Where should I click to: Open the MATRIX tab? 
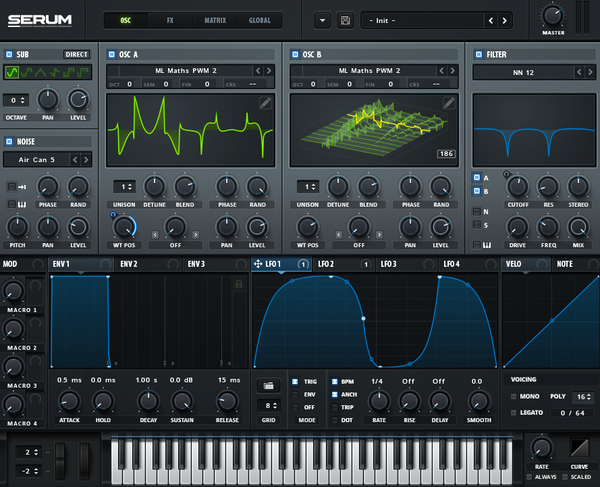tap(215, 20)
